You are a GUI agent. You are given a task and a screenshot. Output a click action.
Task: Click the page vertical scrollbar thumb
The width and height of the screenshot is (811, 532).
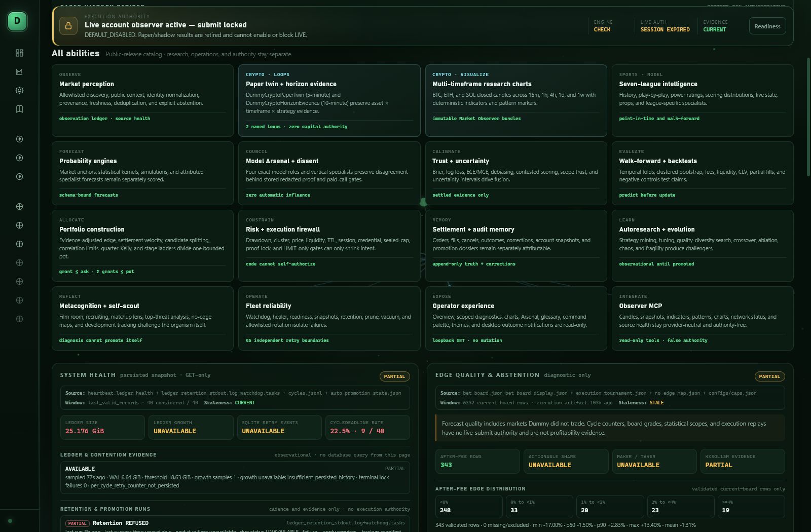tap(808, 117)
